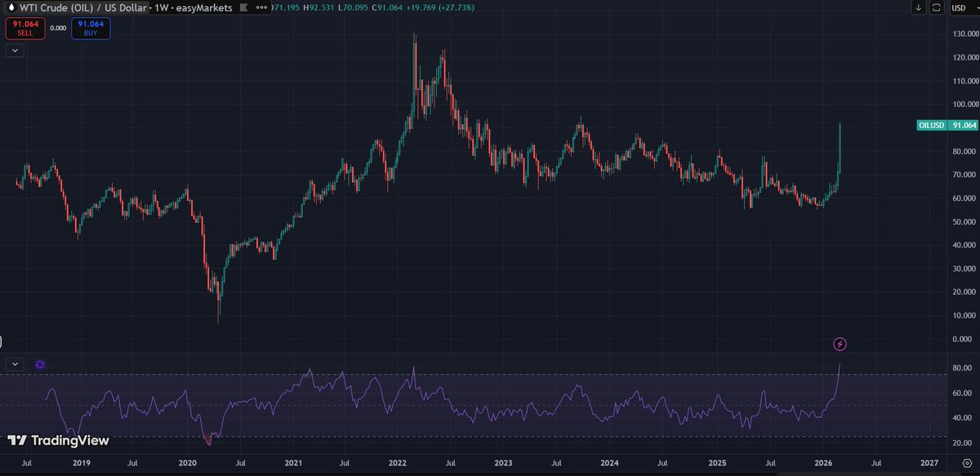Click the 80.00 RSI scale label

(x=960, y=369)
